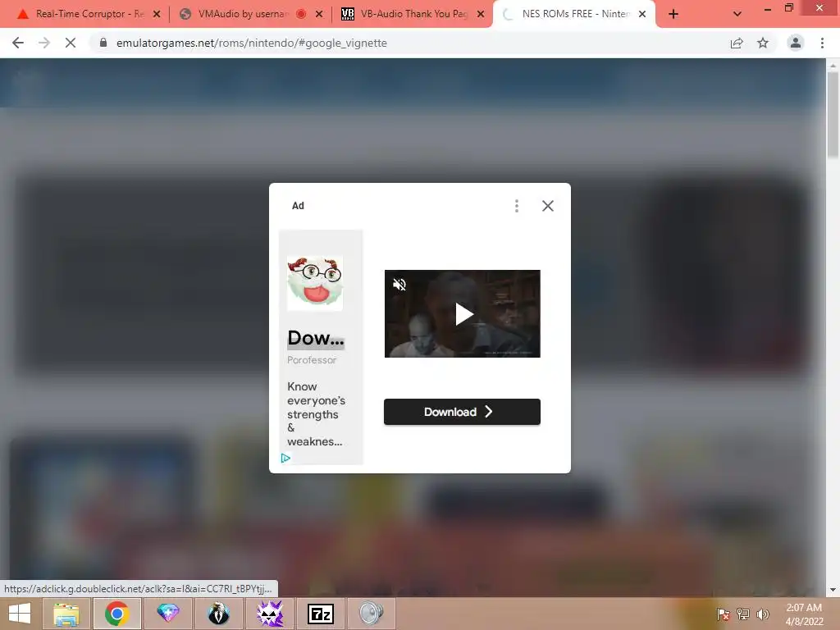This screenshot has width=840, height=630.
Task: Go back to the previous page
Action: click(x=18, y=43)
